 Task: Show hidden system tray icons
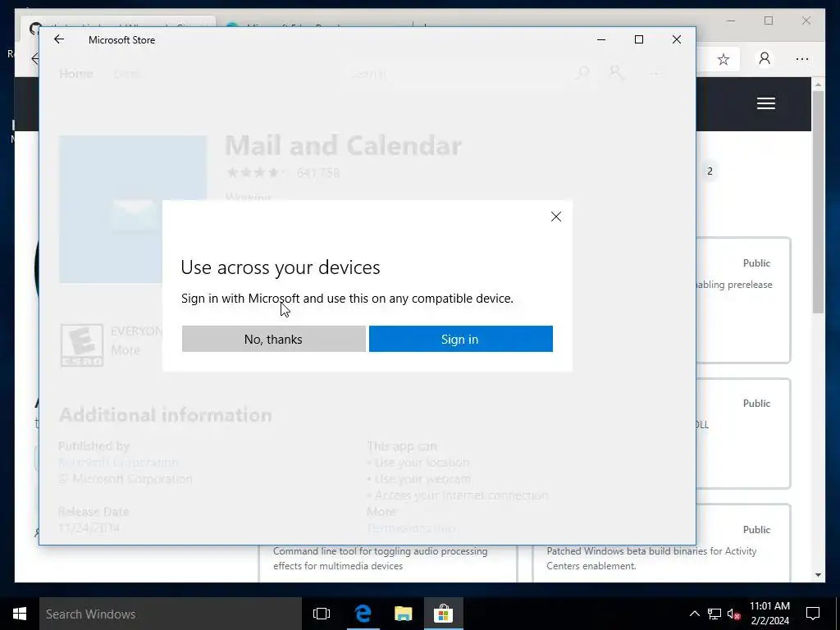click(694, 614)
